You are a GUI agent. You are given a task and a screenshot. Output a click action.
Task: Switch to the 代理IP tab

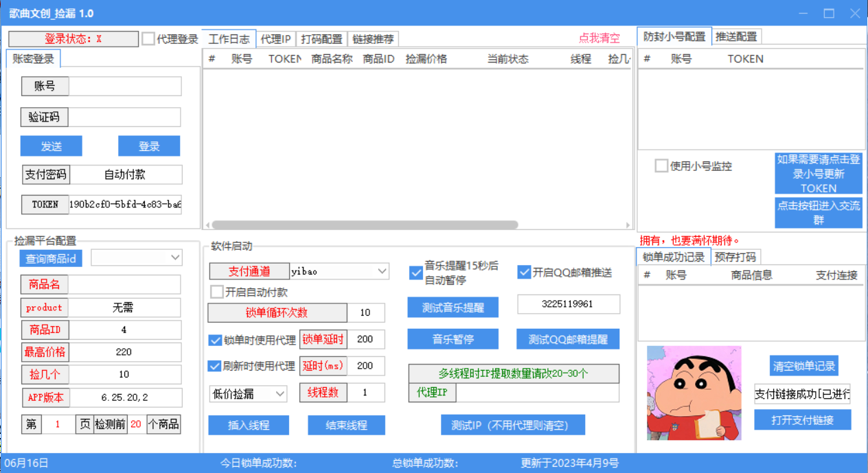[x=275, y=39]
